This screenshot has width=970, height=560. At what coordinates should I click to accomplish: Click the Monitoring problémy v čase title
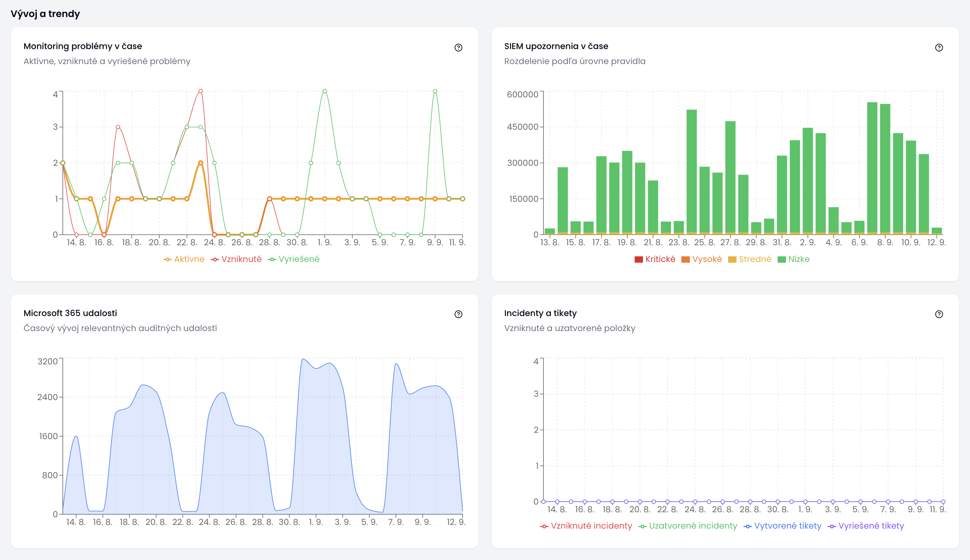pos(83,46)
